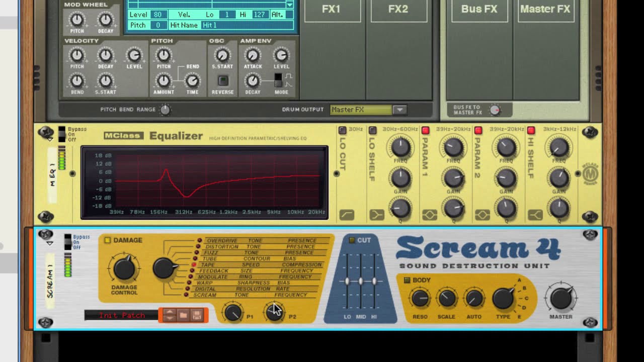Click the Equalizer Bypass/On/Off switch
This screenshot has width=644, height=362.
(x=62, y=134)
